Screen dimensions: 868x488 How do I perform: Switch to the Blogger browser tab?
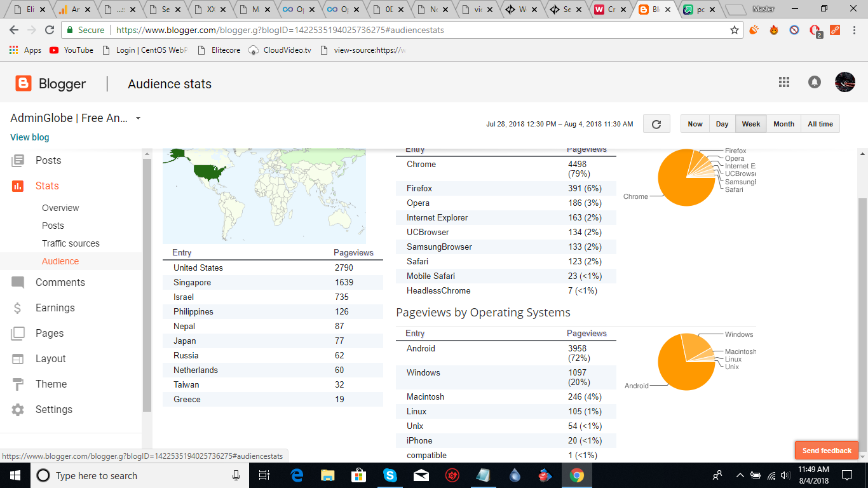point(656,10)
